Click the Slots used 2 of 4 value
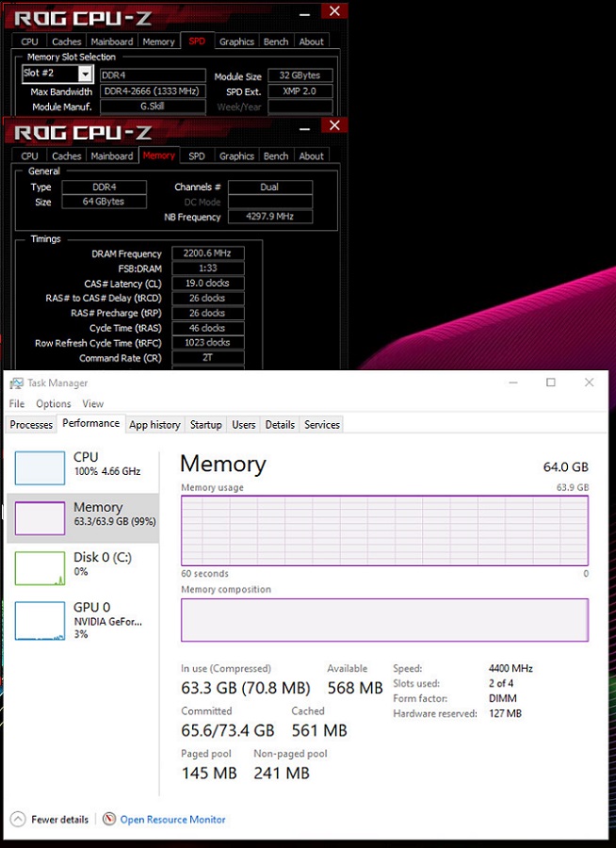The height and width of the screenshot is (848, 616). (501, 683)
